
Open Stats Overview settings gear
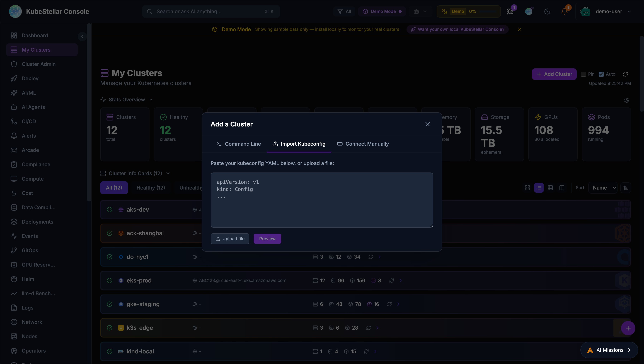pos(627,100)
